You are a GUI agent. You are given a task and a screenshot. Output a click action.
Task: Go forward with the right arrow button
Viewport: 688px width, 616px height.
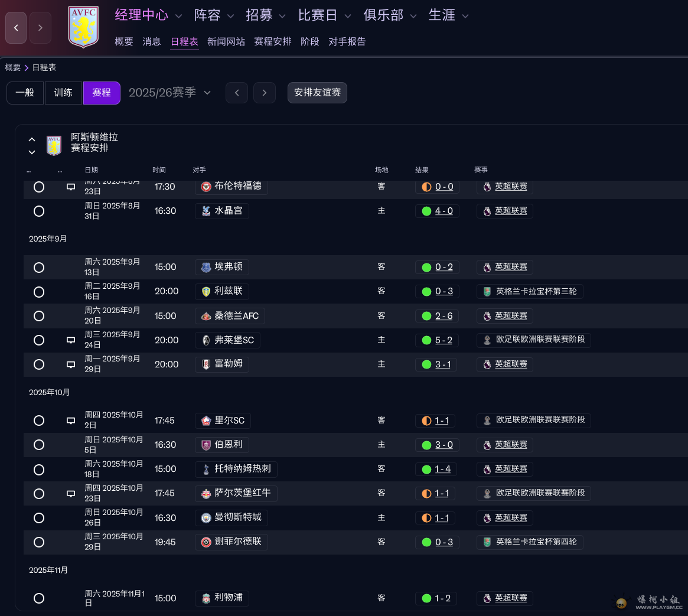pos(40,28)
